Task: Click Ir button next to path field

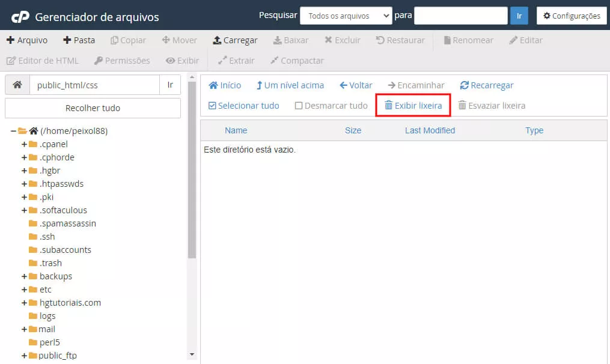Action: (170, 85)
